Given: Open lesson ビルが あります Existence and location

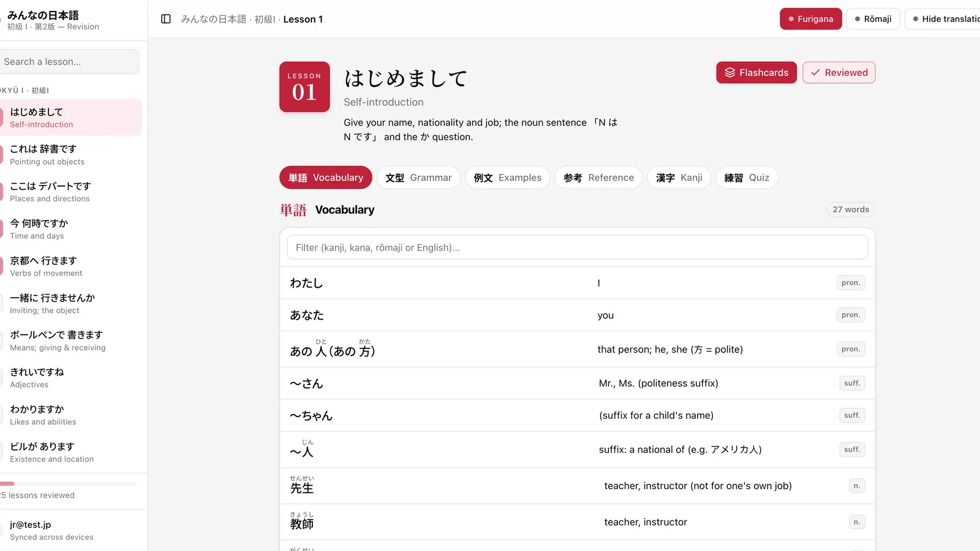Looking at the screenshot, I should point(71,452).
